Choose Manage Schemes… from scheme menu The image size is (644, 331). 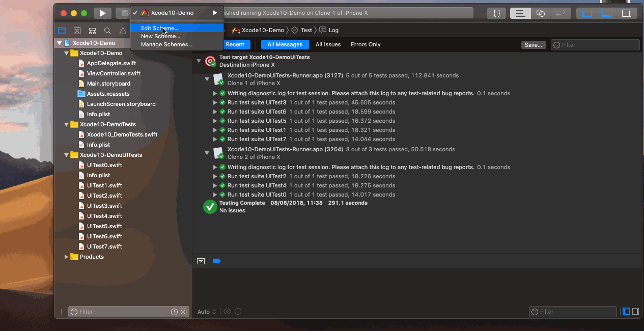(177, 44)
